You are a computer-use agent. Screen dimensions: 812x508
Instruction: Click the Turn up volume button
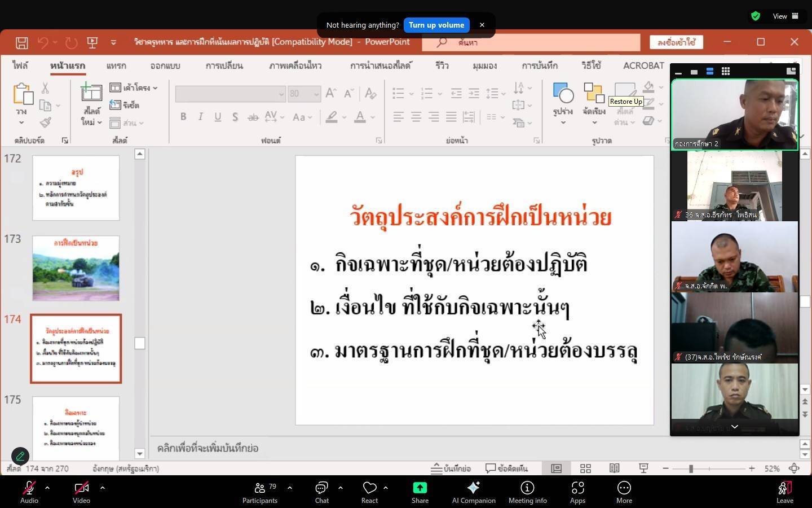(x=436, y=25)
